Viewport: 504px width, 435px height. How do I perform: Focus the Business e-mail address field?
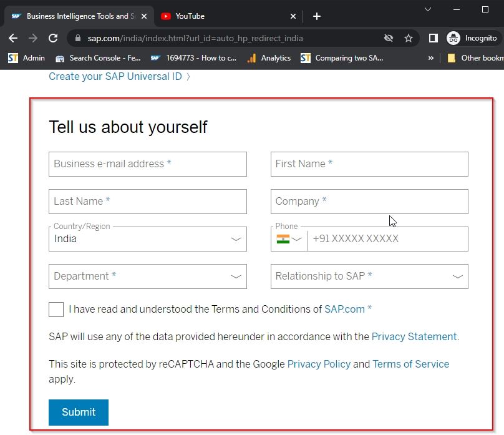[148, 164]
